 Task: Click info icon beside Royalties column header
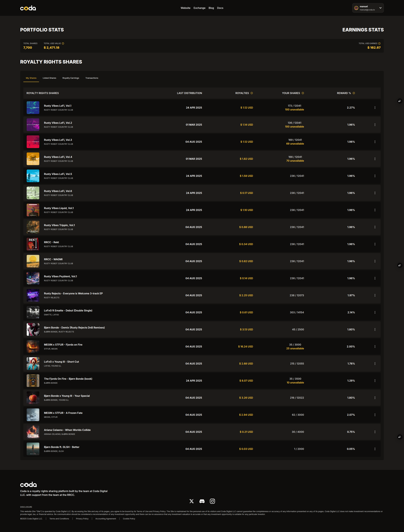coord(252,93)
